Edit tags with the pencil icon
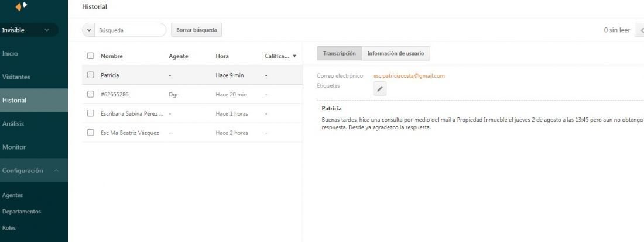Screen dimensions: 644x242 click(379, 89)
